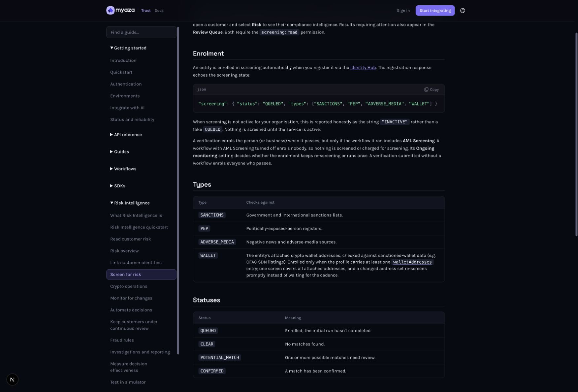This screenshot has width=578, height=392.
Task: Toggle the theme switcher icon
Action: [463, 11]
